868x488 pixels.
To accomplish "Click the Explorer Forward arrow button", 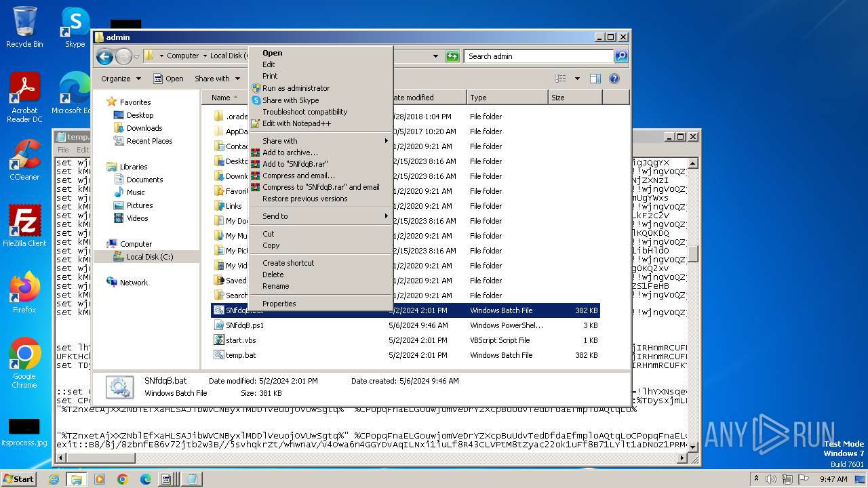I will pyautogui.click(x=123, y=56).
